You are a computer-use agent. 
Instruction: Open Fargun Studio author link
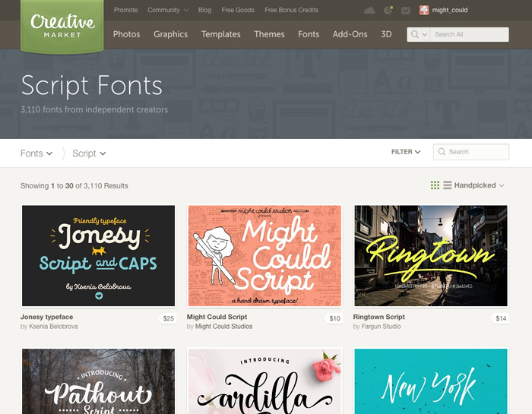point(381,327)
